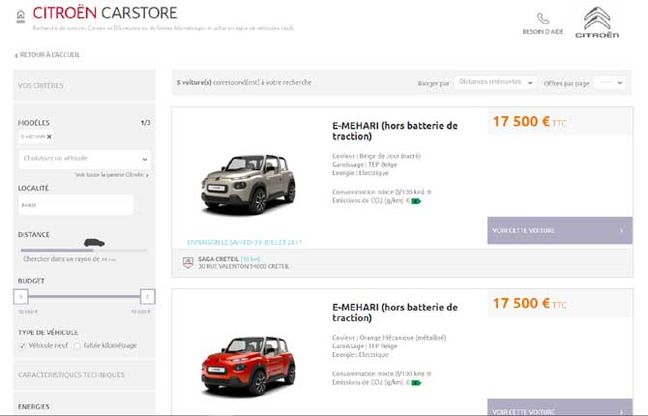This screenshot has height=416, width=648.
Task: Open the Choisissez un véhicule dropdown
Action: point(84,159)
